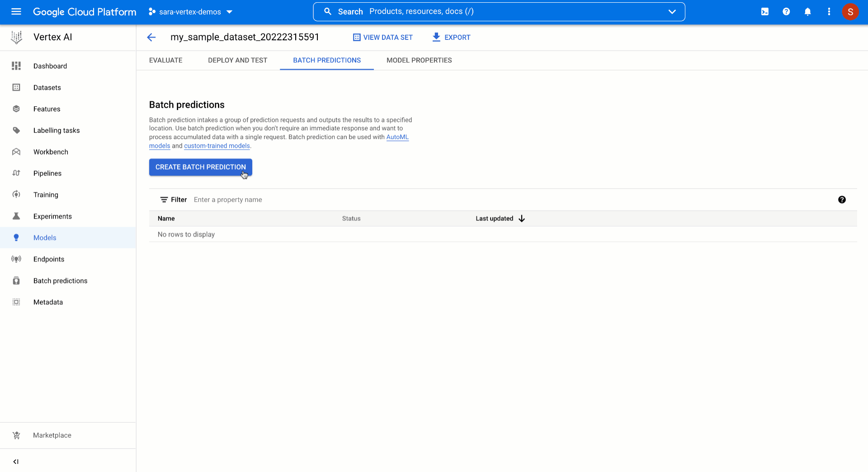Viewport: 868px width, 472px height.
Task: Click the Batch predictions sidebar icon
Action: click(16, 281)
